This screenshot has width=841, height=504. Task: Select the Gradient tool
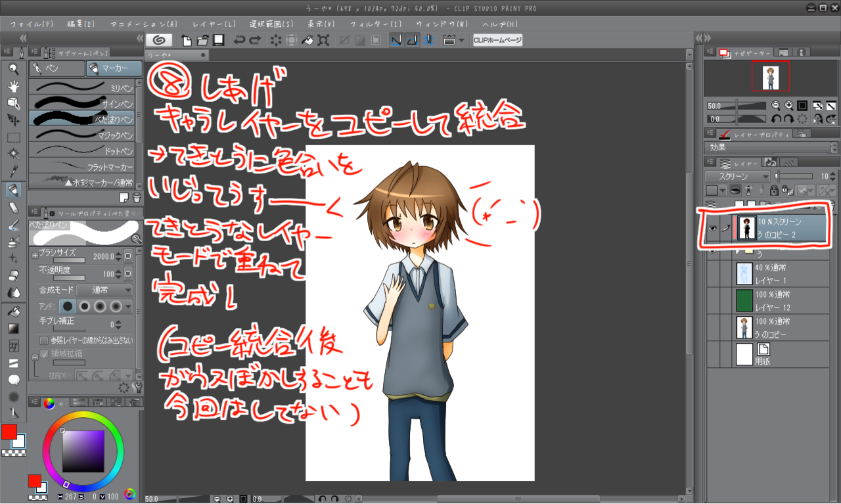[13, 328]
